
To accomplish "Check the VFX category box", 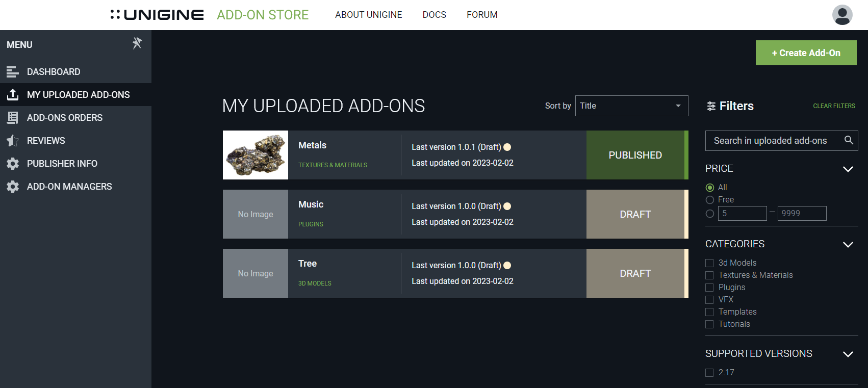I will [709, 300].
